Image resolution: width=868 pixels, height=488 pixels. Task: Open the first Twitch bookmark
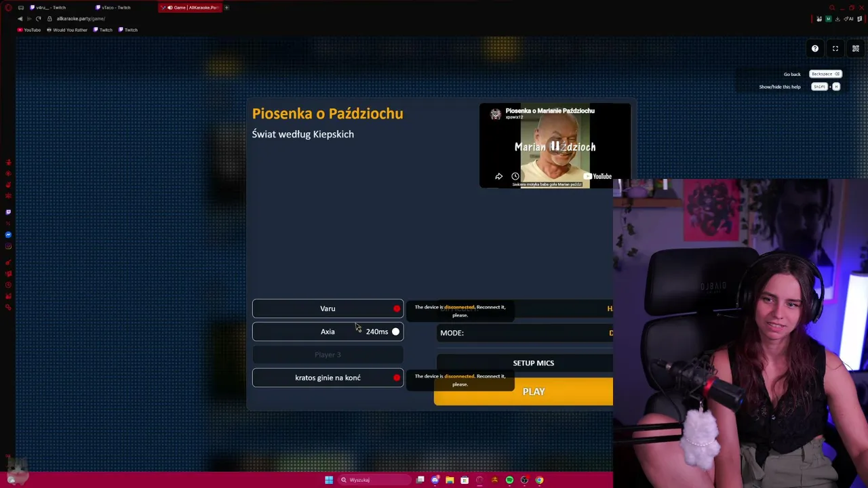[x=103, y=30]
